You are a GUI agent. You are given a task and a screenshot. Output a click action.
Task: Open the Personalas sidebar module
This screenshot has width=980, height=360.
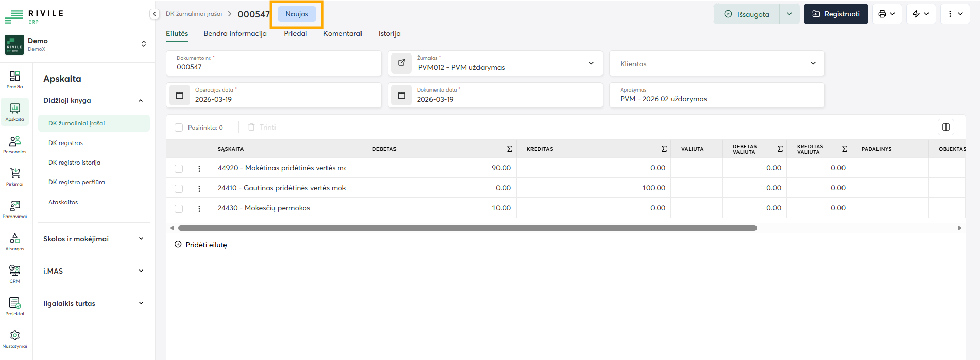15,144
